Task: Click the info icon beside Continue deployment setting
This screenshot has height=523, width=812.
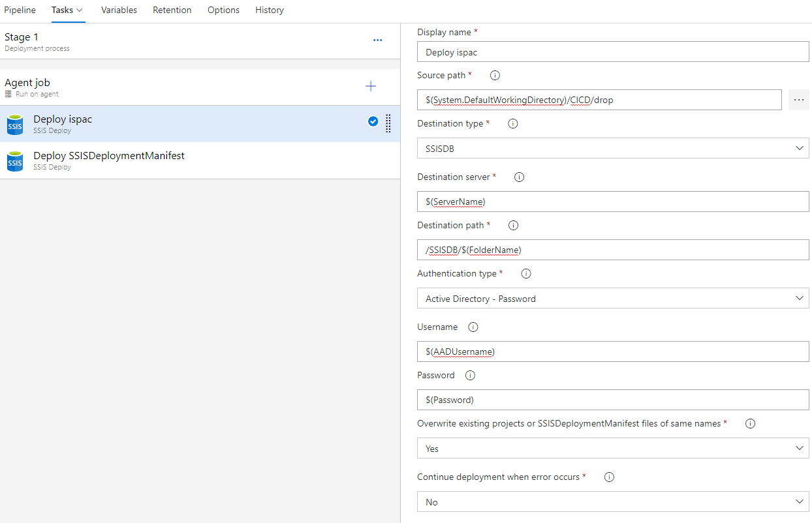Action: [608, 477]
